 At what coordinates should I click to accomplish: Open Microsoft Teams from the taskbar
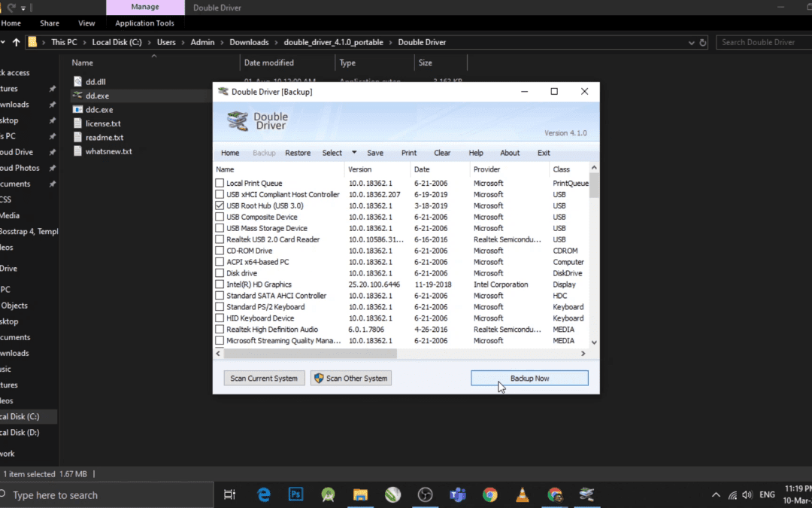458,494
